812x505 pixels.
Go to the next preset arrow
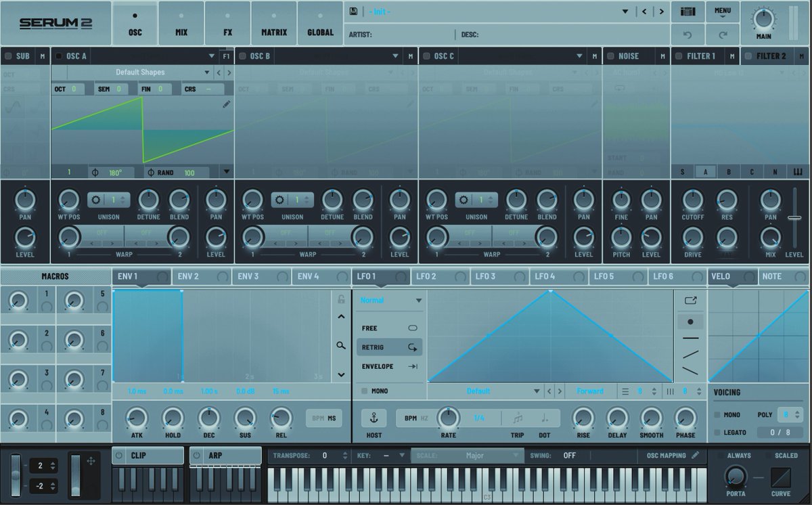661,12
